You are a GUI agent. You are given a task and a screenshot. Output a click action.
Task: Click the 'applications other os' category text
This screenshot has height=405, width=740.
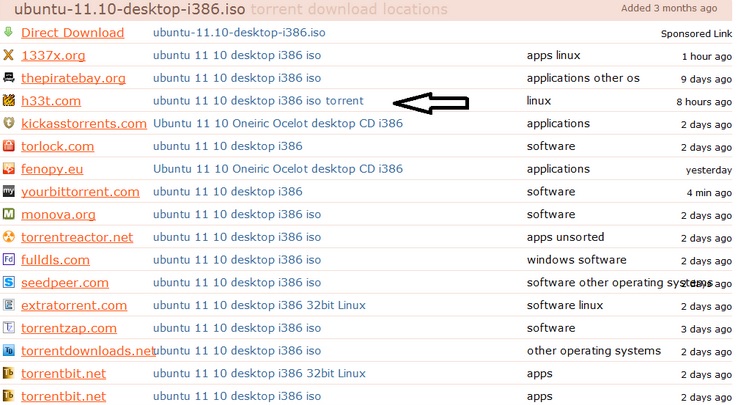583,78
